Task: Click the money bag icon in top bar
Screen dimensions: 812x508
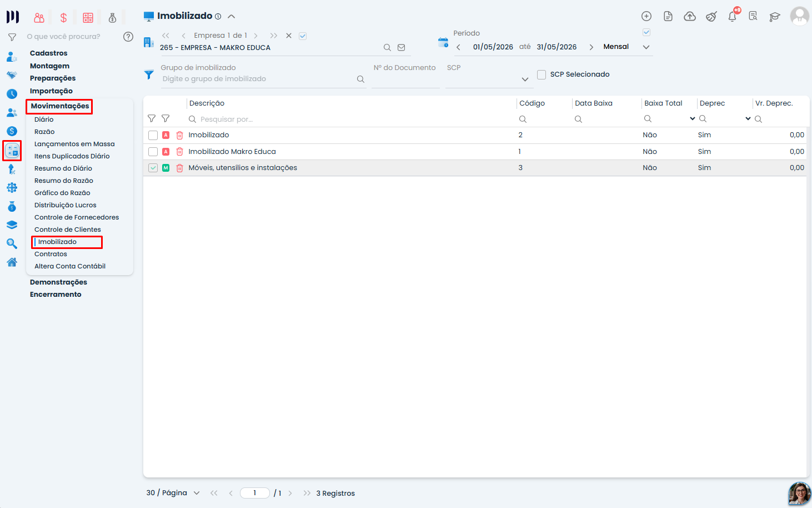Action: (112, 18)
